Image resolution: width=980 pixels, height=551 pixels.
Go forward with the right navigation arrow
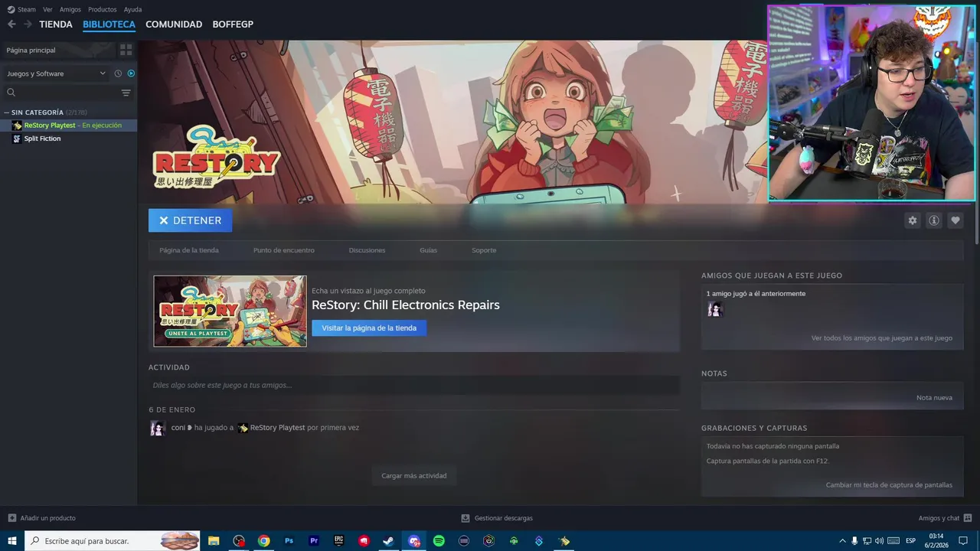click(28, 24)
